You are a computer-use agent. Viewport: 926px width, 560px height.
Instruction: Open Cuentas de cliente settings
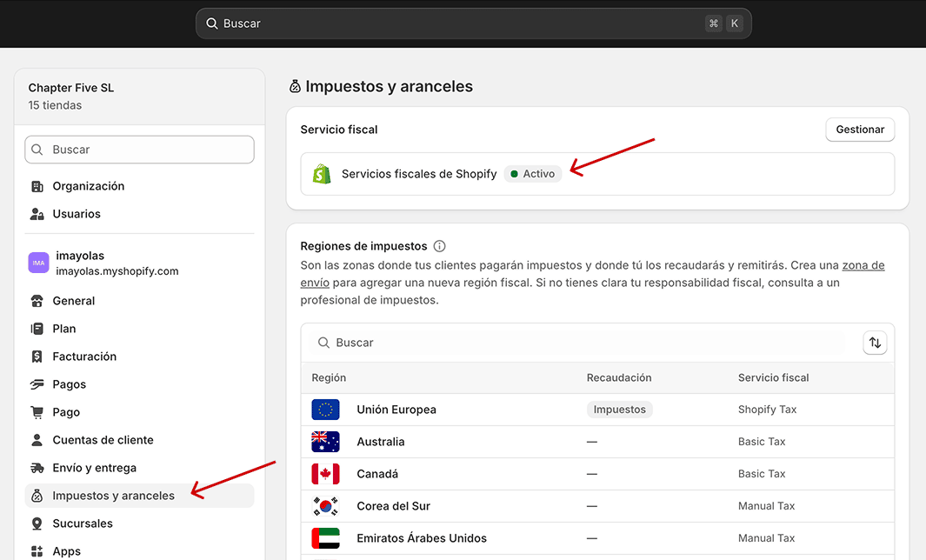pos(139,440)
